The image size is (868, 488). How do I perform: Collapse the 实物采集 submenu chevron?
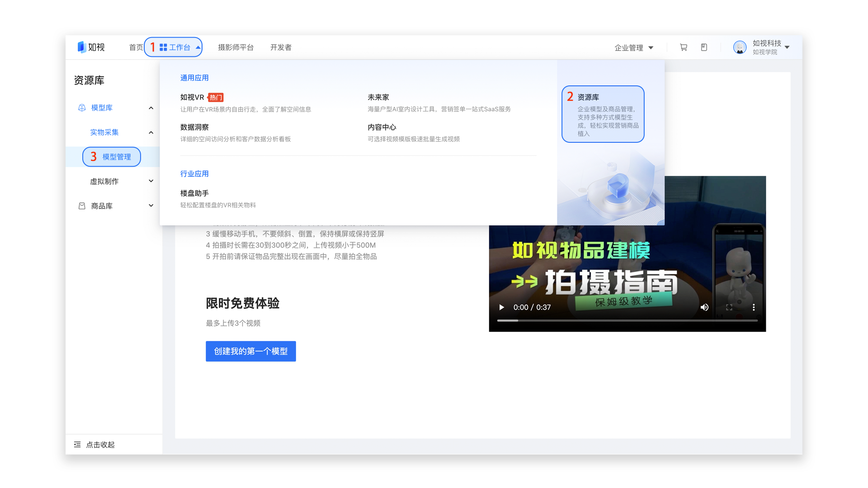151,132
